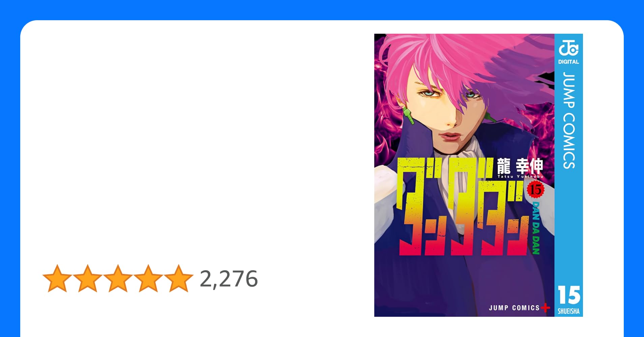Open the Dandadan volume 15 cover thumbnail
644x337 pixels.
(478, 175)
